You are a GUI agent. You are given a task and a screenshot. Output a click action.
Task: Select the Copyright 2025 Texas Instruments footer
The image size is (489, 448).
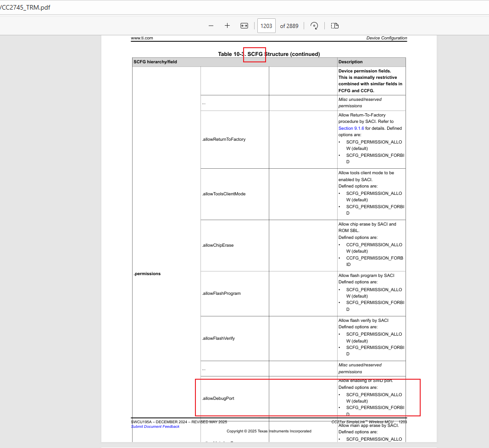pos(269,431)
